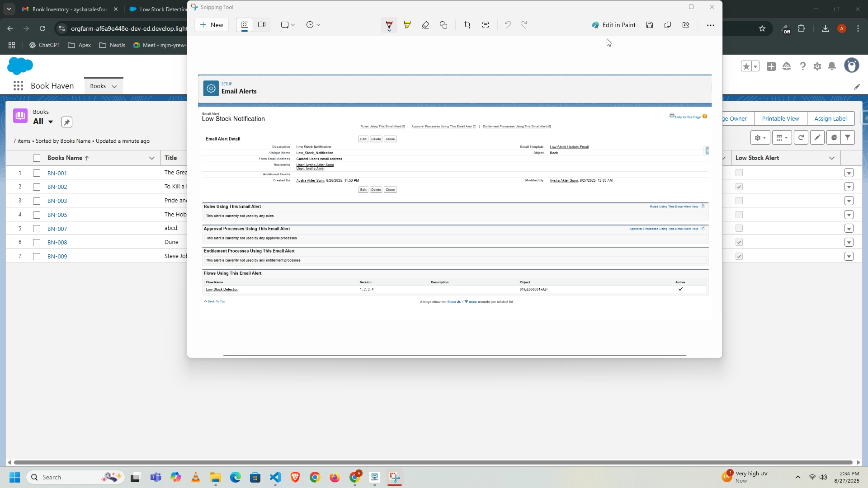Choose the eraser tool
Image resolution: width=868 pixels, height=488 pixels.
[425, 25]
